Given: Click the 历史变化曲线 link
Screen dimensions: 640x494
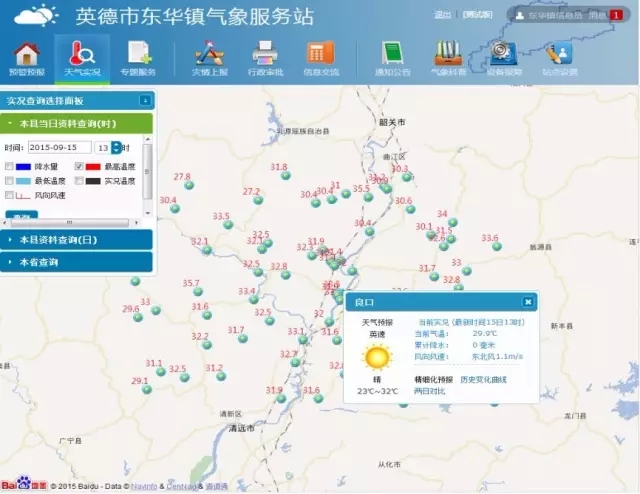Looking at the screenshot, I should click(483, 379).
